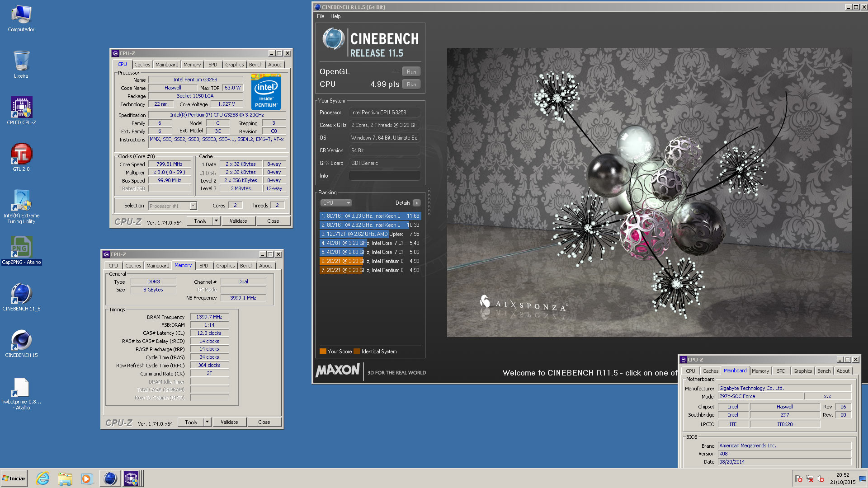Image resolution: width=868 pixels, height=488 pixels.
Task: Click the MAXON logo
Action: (337, 371)
